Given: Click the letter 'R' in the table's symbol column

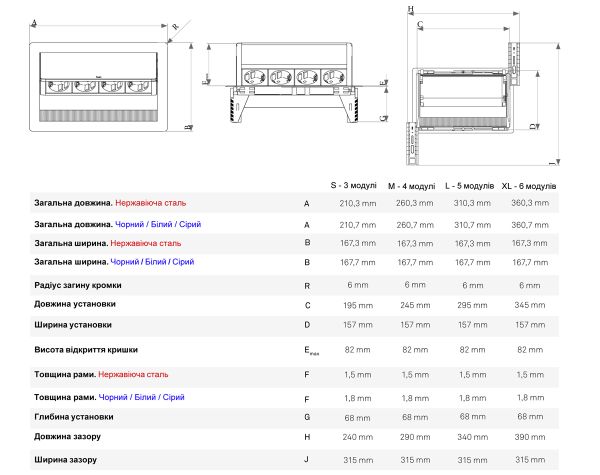Looking at the screenshot, I should (306, 285).
